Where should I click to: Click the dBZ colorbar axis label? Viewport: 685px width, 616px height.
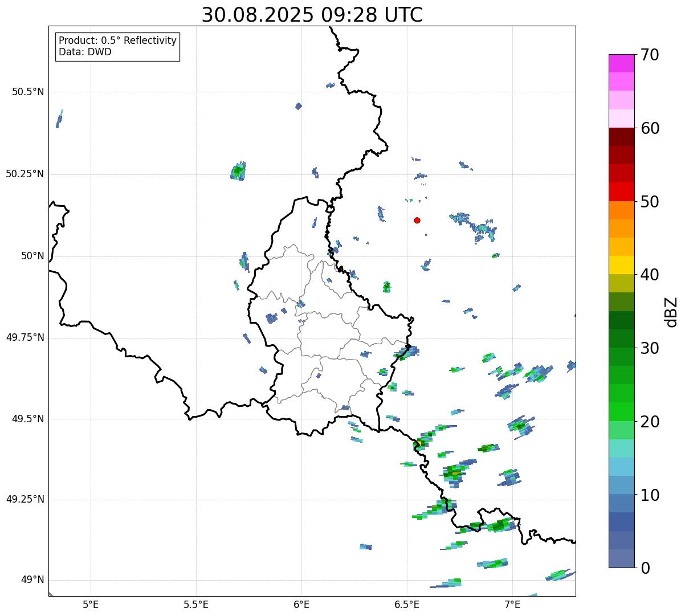(672, 312)
